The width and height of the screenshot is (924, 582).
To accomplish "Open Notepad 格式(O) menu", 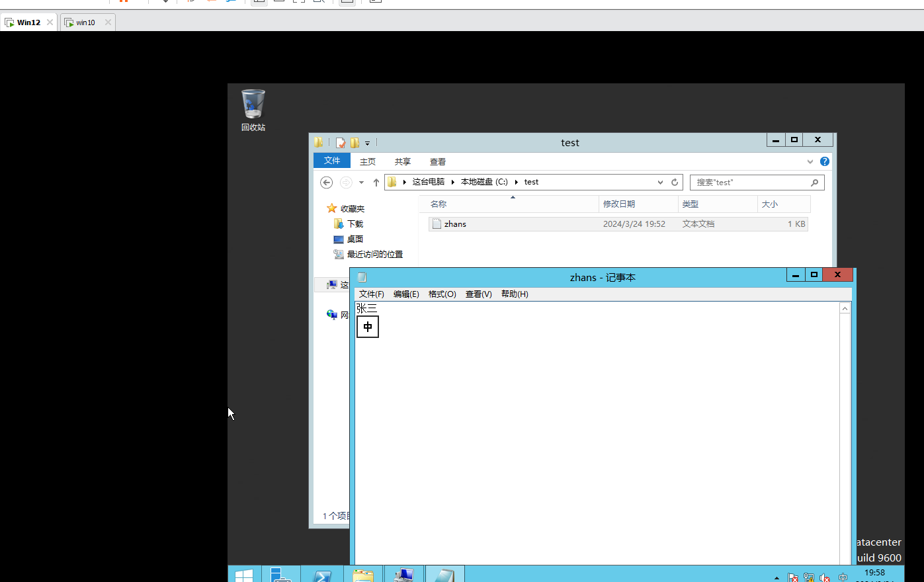I will (442, 294).
